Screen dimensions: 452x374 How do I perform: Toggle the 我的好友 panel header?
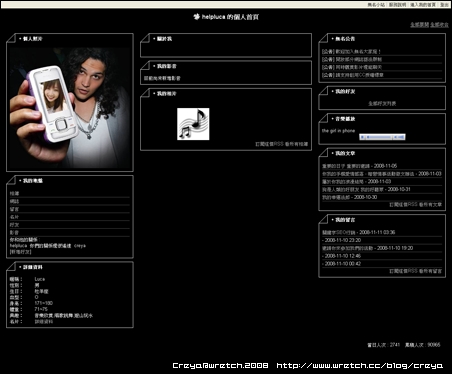point(345,91)
